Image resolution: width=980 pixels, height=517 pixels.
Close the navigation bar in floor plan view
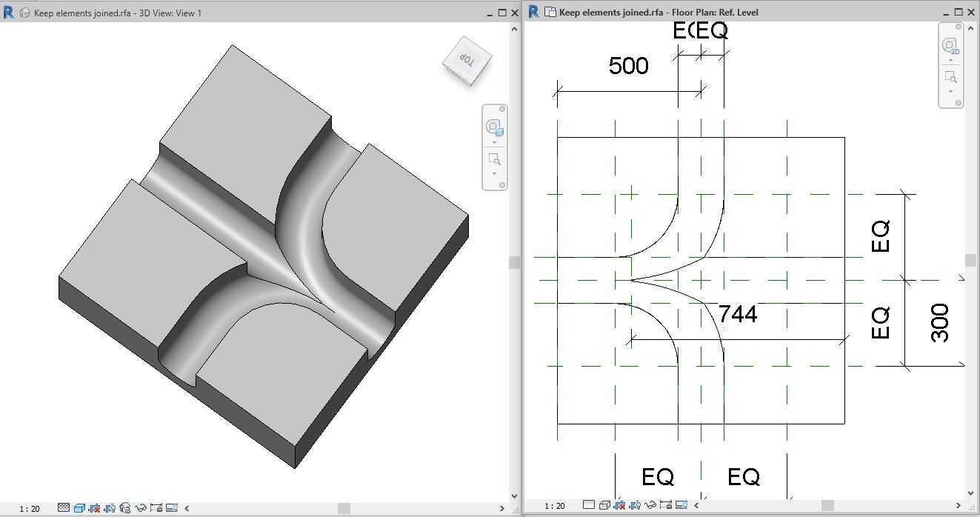(959, 27)
